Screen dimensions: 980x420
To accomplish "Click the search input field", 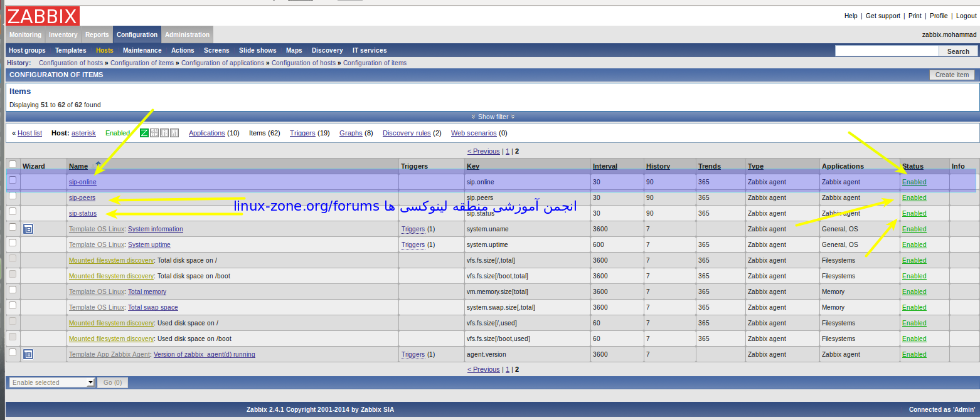I will pos(886,51).
